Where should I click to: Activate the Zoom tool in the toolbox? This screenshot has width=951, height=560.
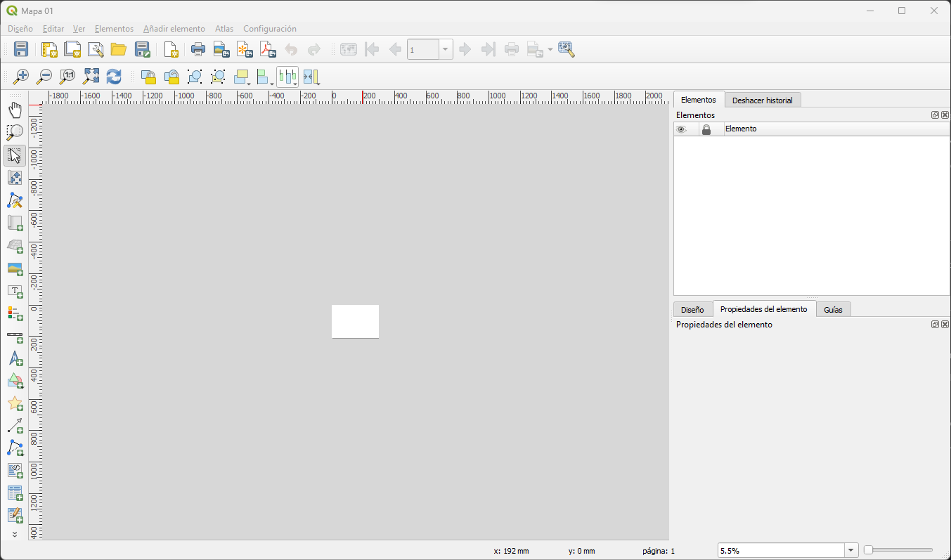tap(15, 133)
